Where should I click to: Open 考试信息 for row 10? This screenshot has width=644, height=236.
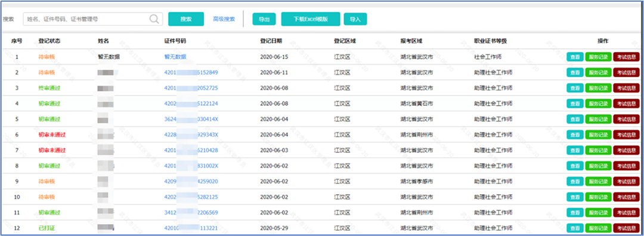click(x=626, y=197)
